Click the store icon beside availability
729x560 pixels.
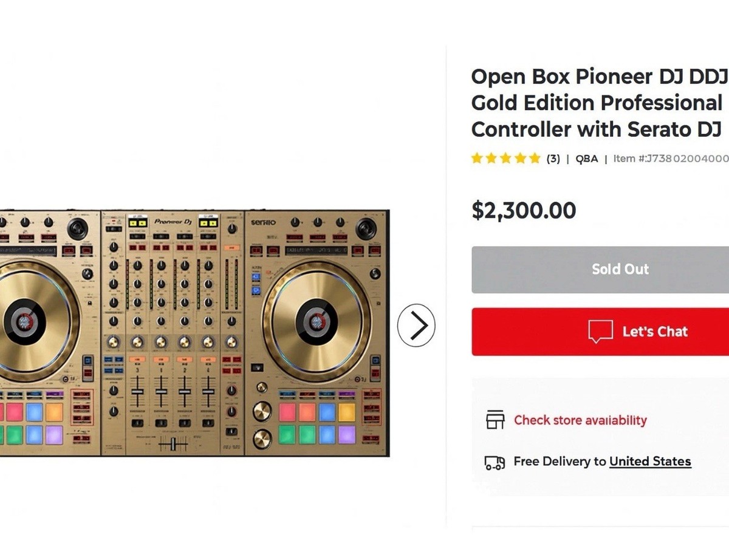pyautogui.click(x=495, y=420)
